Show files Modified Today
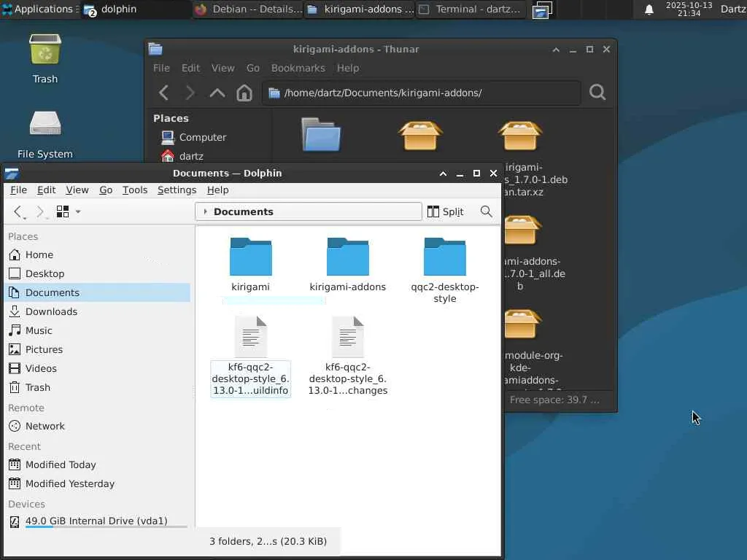This screenshot has height=560, width=747. pos(98,464)
